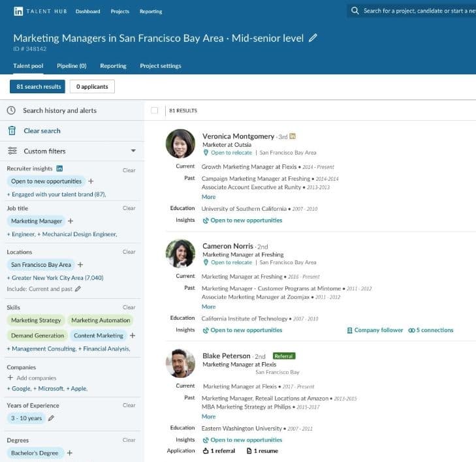Clear the Locations filter
Viewport: 476px width, 462px height.
pos(129,252)
